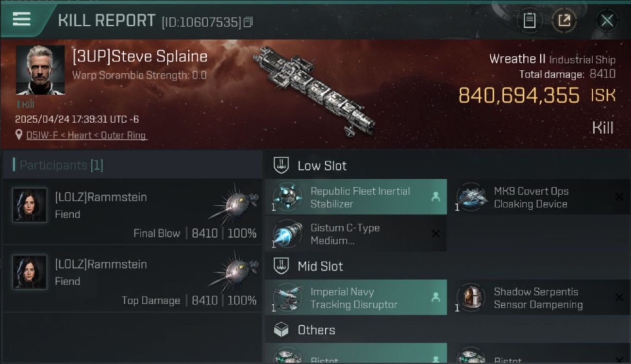The width and height of the screenshot is (631, 364).
Task: Share the kill report externally
Action: pyautogui.click(x=564, y=20)
